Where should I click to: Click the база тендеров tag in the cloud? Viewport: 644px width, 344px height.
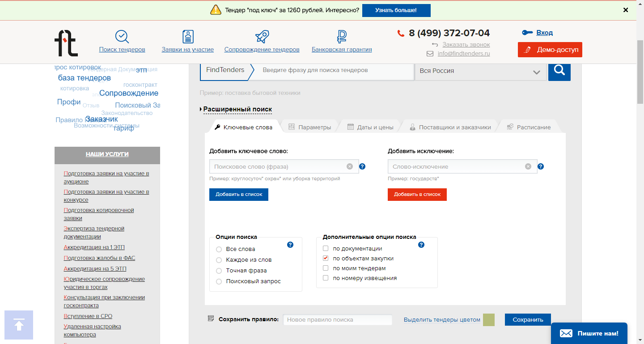click(x=85, y=78)
